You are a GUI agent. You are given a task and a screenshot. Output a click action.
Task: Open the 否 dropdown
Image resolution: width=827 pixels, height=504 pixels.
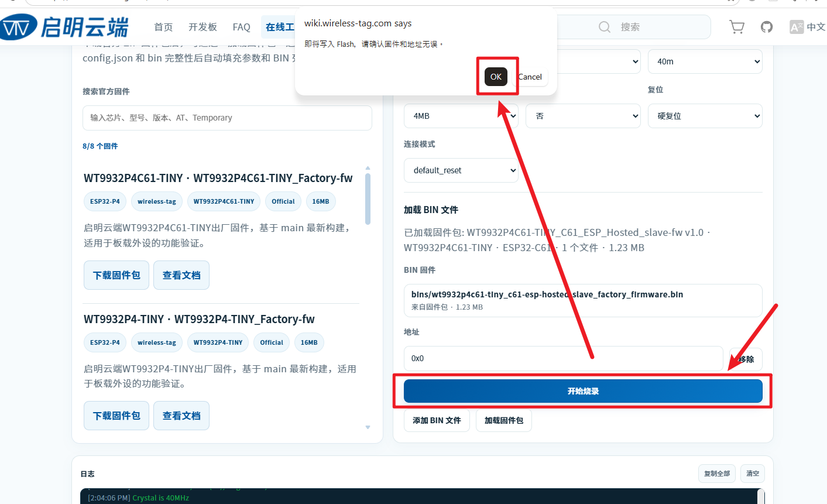583,116
